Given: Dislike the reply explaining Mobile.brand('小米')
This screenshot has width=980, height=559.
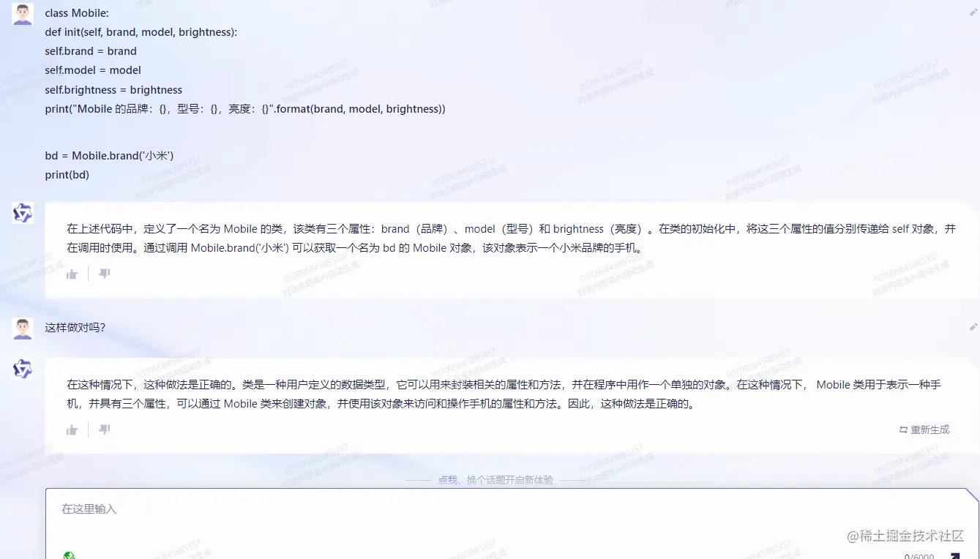Looking at the screenshot, I should 105,274.
